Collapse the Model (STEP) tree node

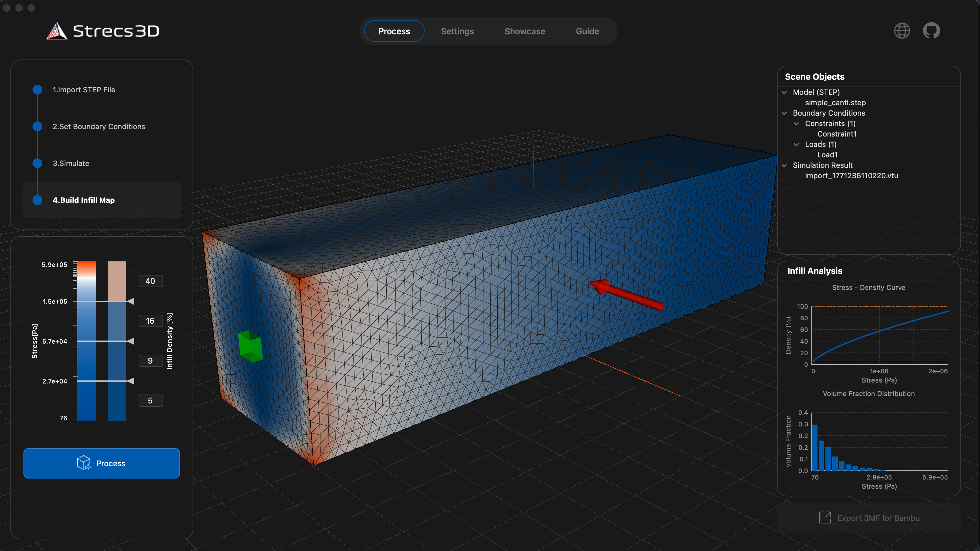click(x=785, y=92)
